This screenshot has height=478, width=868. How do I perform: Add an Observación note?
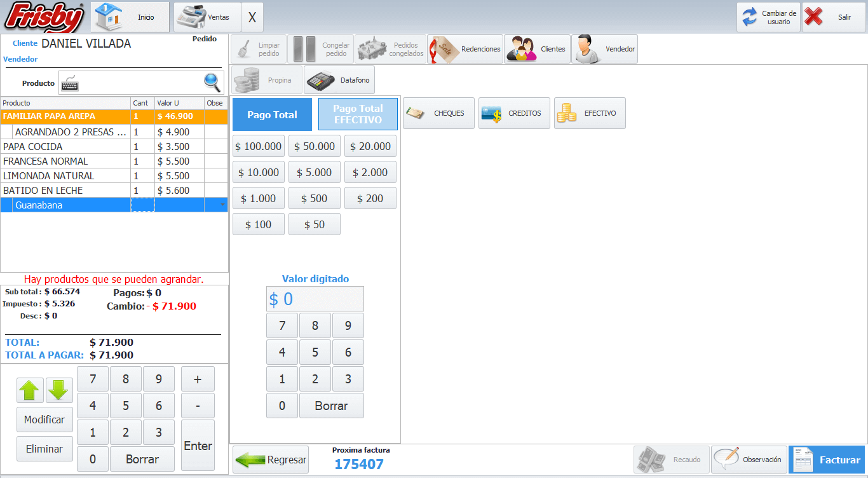(x=749, y=460)
